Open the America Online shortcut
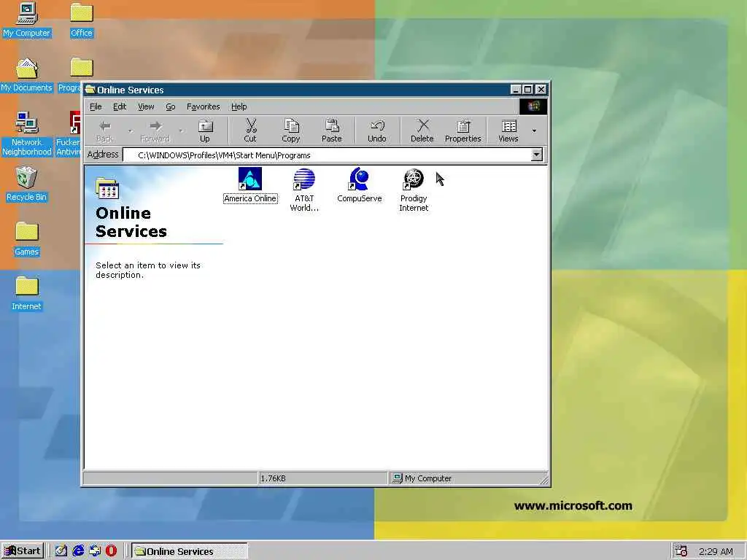Viewport: 747px width, 560px height. click(250, 185)
